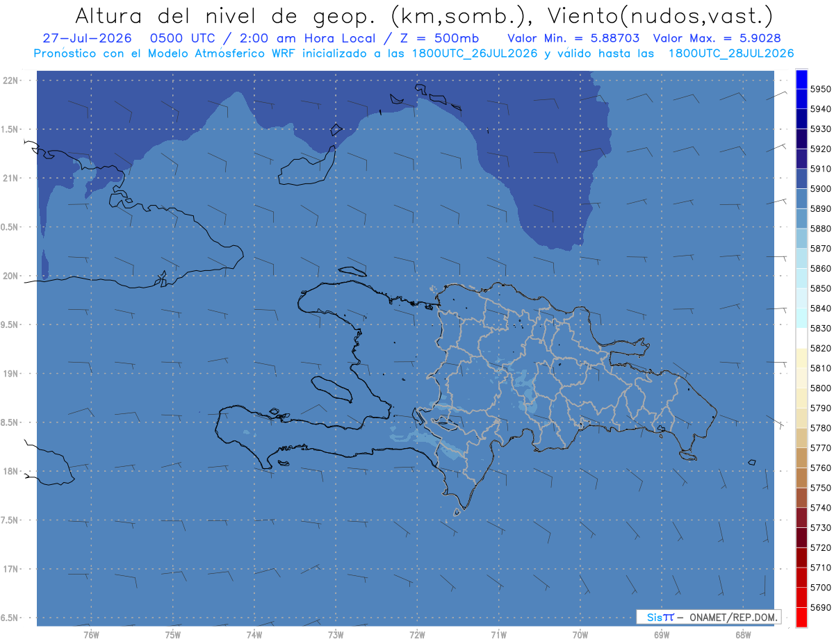Click the '76W' longitude label

click(91, 634)
